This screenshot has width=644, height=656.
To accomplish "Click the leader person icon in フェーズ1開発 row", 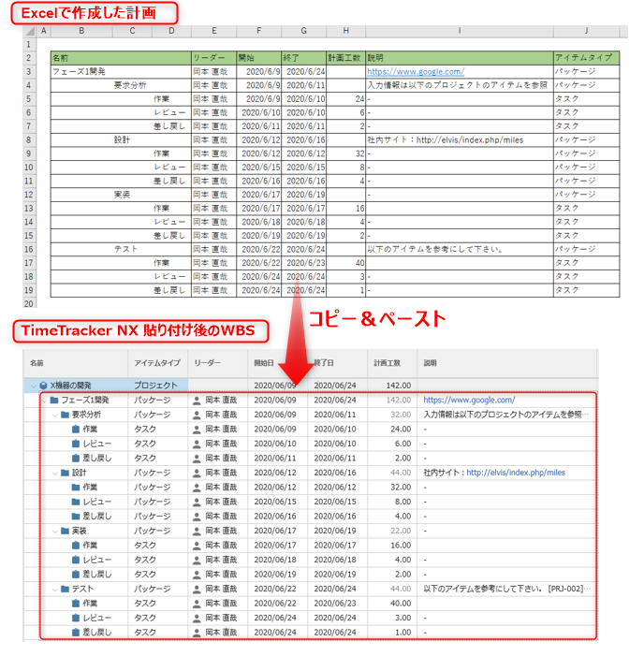I will point(197,401).
